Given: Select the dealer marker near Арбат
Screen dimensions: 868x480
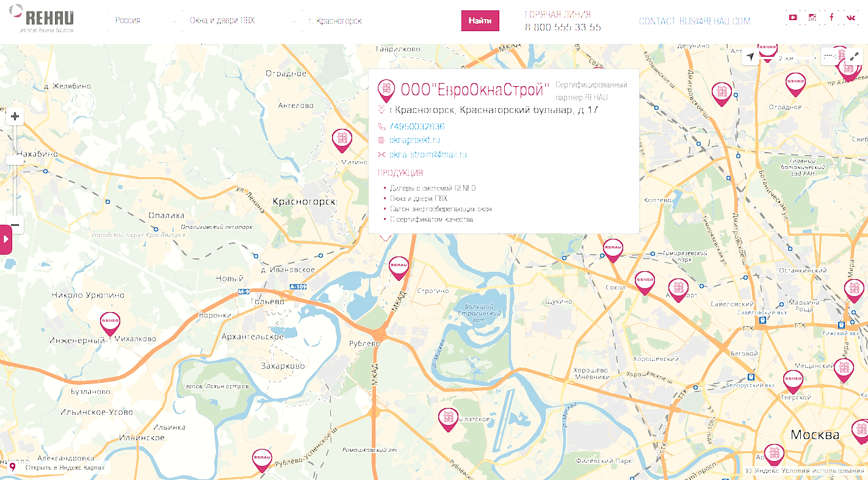Looking at the screenshot, I should tap(773, 456).
